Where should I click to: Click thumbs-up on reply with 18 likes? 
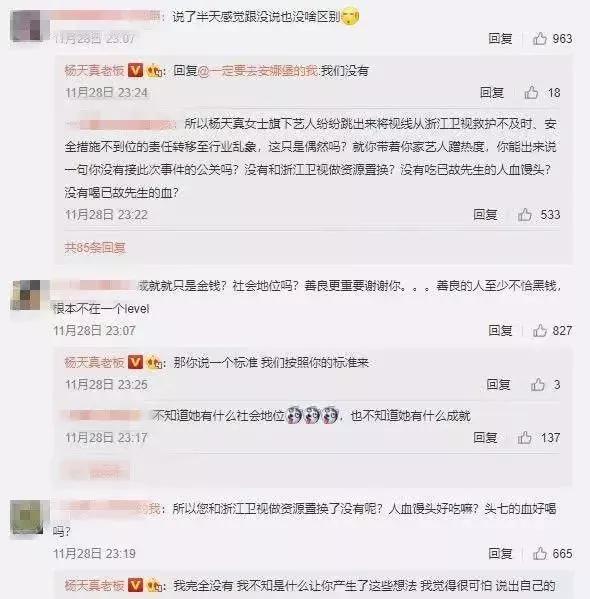[x=531, y=92]
